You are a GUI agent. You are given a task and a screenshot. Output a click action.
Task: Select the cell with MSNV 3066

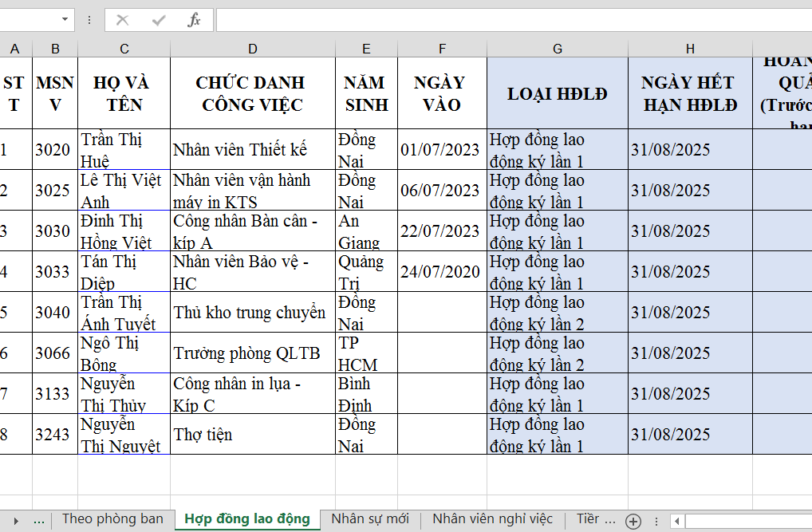click(55, 353)
